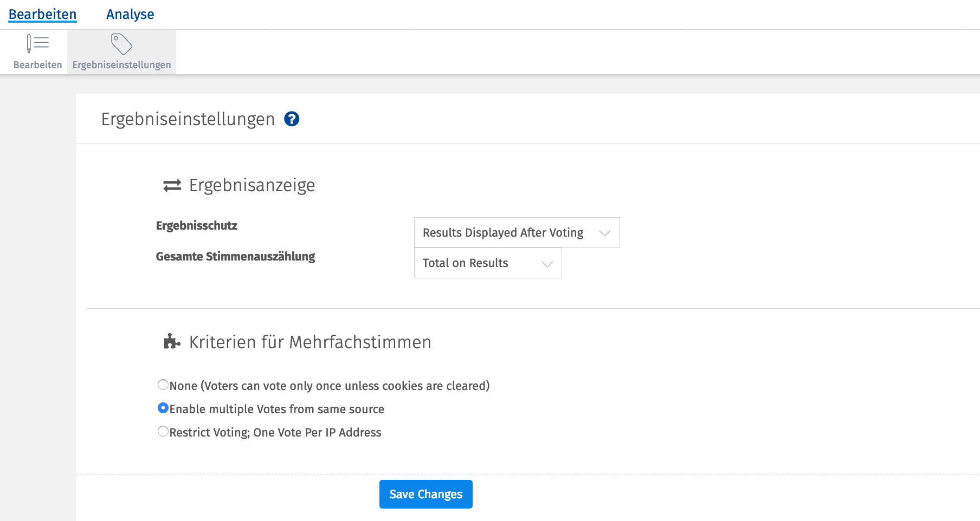This screenshot has height=521, width=980.
Task: Select None radio option for voting
Action: [x=163, y=385]
